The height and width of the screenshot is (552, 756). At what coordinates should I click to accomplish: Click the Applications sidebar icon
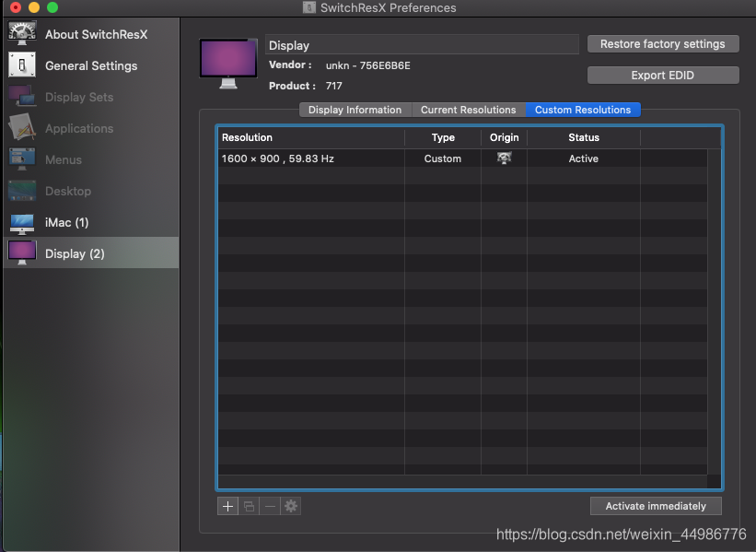pos(22,128)
